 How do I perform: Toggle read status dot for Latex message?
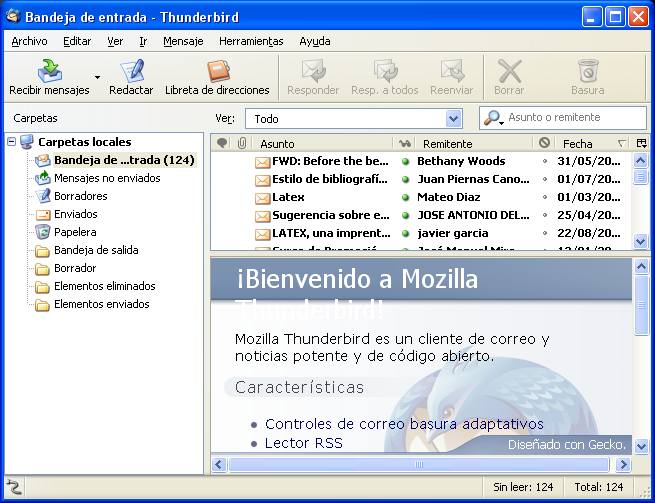(406, 197)
